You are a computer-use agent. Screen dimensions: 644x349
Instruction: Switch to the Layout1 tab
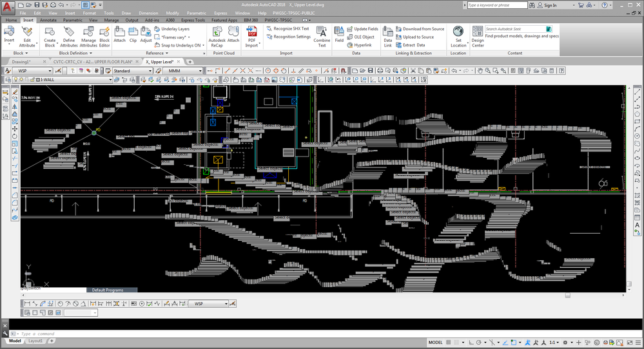tap(35, 341)
